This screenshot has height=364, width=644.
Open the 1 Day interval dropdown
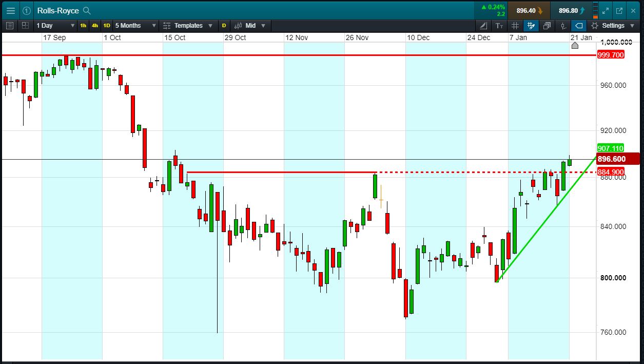coord(54,26)
